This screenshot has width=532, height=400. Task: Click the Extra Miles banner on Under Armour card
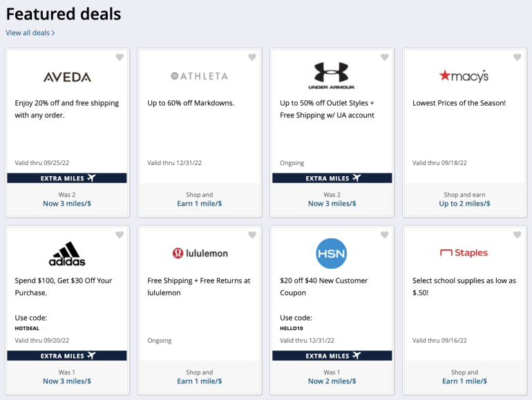332,178
